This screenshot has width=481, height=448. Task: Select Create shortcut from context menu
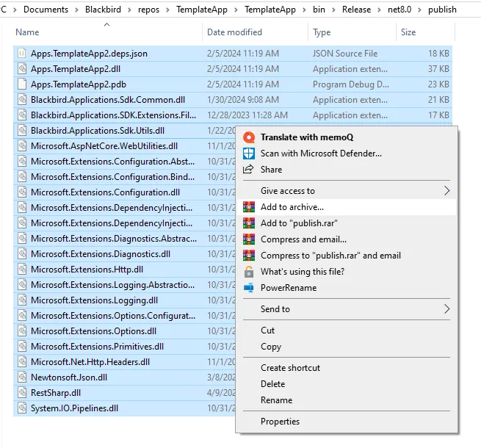(x=290, y=368)
